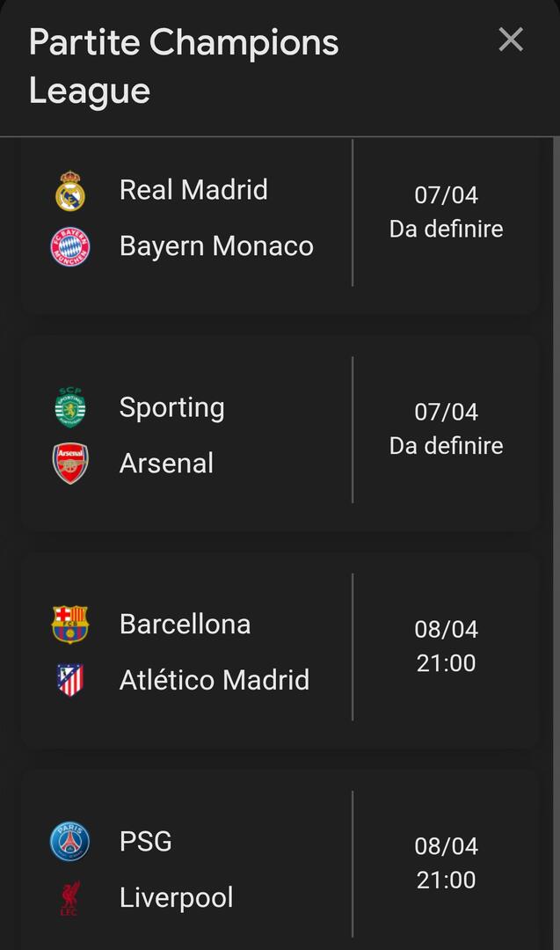Click the Bayern Monaco club logo

(70, 246)
